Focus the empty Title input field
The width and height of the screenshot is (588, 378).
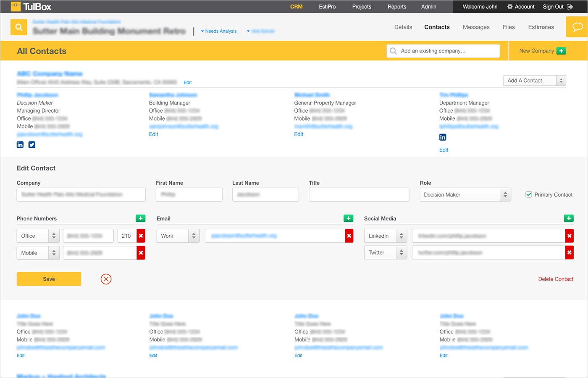(359, 194)
